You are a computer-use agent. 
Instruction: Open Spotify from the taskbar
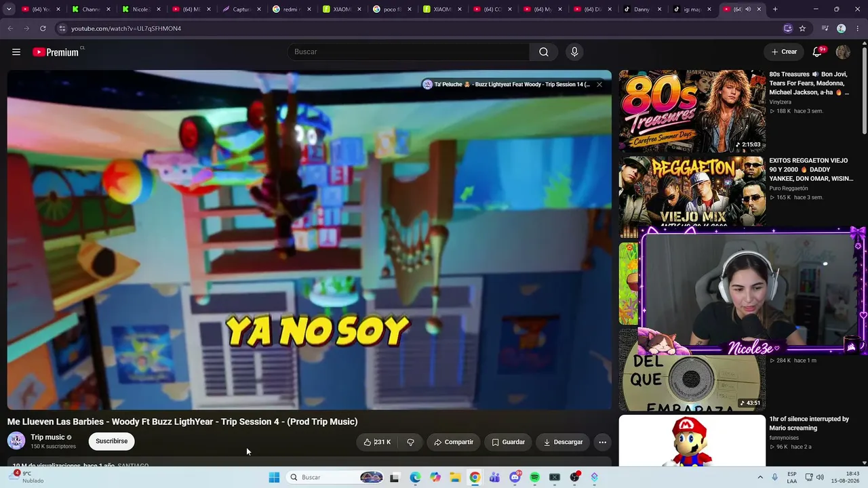tap(534, 477)
